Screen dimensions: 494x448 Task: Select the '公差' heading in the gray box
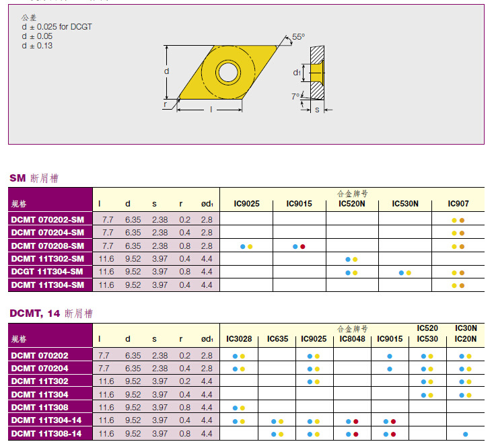click(29, 17)
